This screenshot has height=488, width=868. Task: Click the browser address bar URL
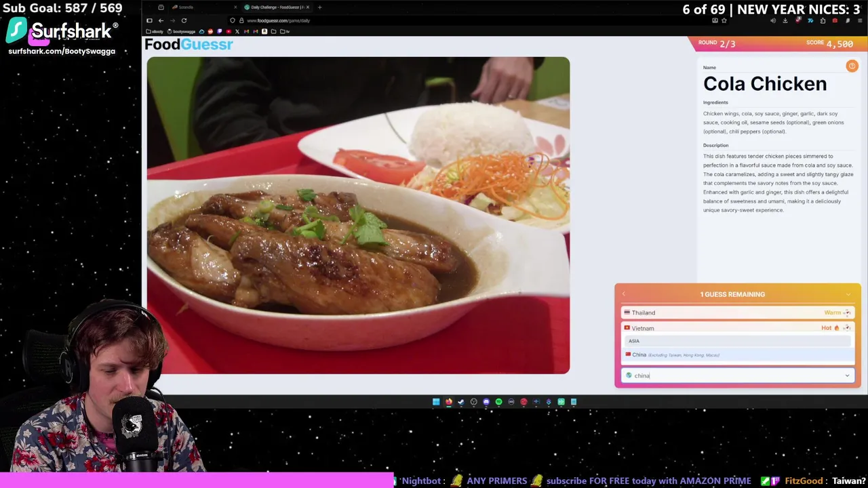[x=279, y=20]
